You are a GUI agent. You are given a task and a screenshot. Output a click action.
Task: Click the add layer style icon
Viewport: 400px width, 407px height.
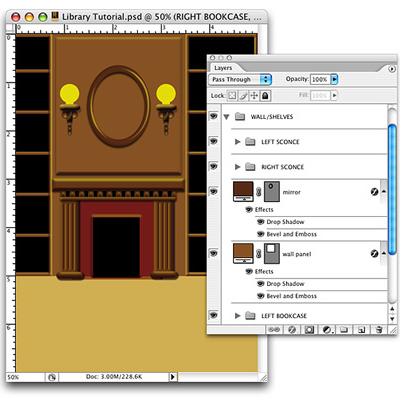pyautogui.click(x=292, y=330)
